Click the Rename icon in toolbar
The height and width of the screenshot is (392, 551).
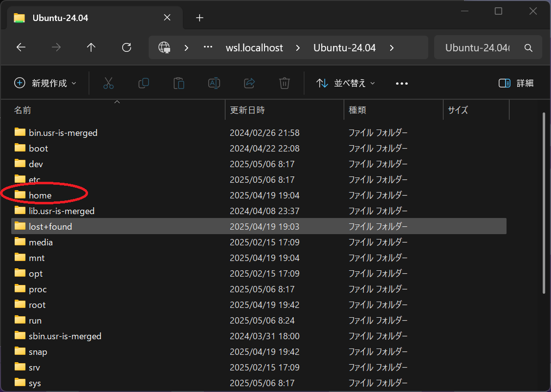[x=214, y=83]
